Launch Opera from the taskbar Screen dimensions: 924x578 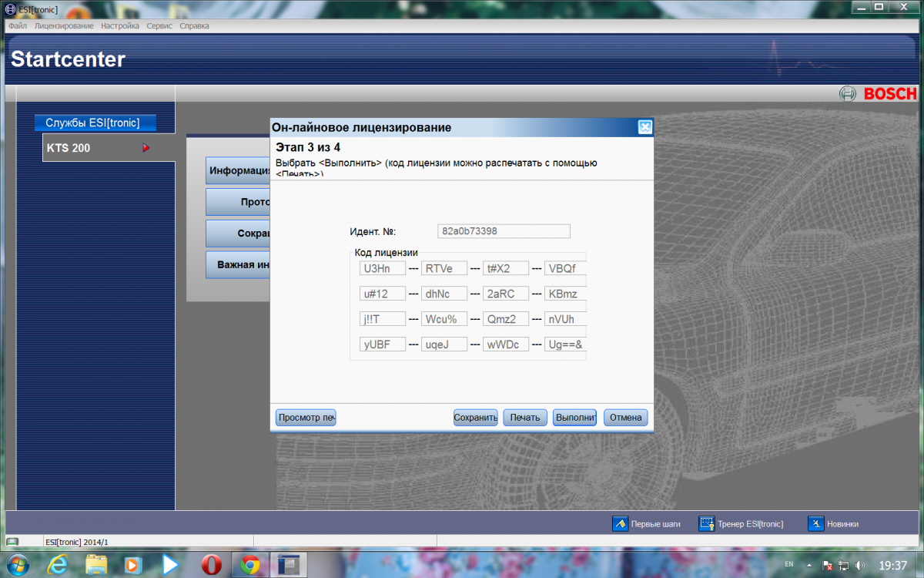click(211, 565)
